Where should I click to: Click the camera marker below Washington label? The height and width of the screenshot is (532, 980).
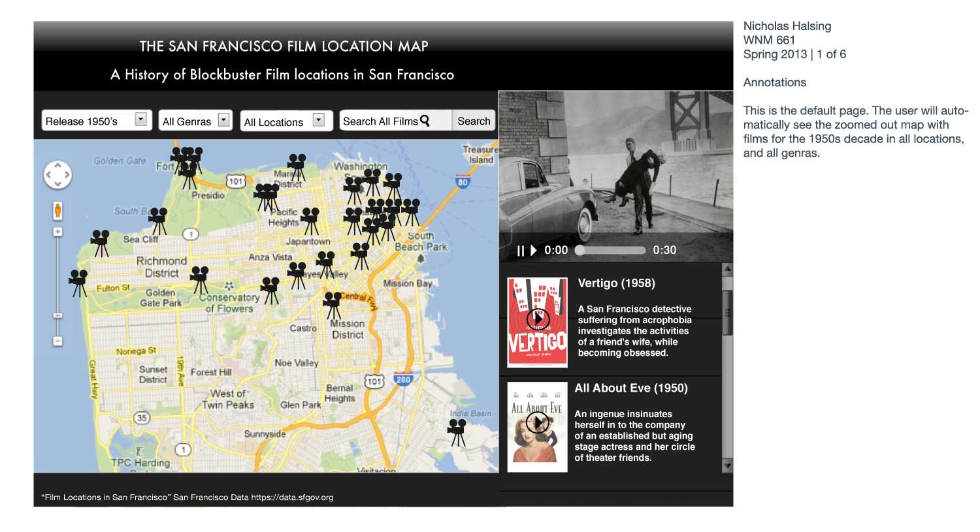pos(372,181)
